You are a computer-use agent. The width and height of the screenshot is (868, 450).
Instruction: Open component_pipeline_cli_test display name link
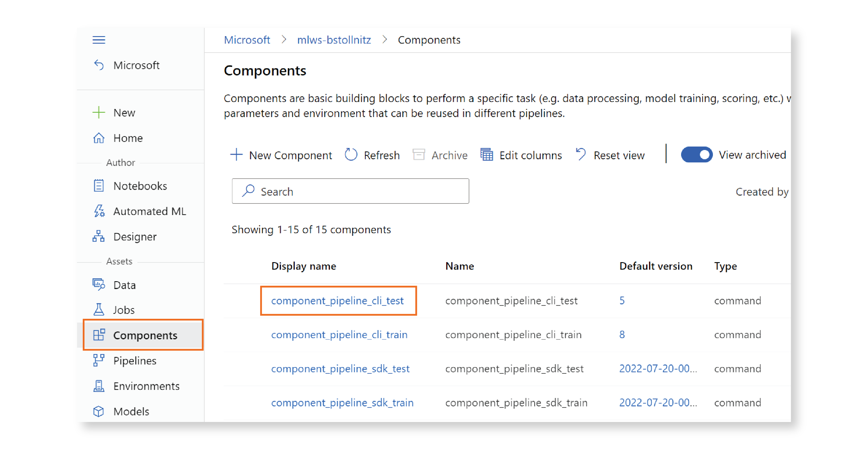click(x=337, y=300)
